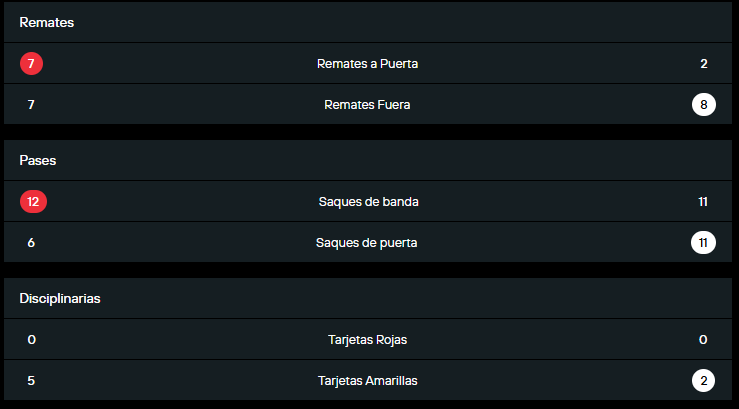
Task: Click the white 2 badge for Tarjetas Amarillas
Action: click(704, 380)
